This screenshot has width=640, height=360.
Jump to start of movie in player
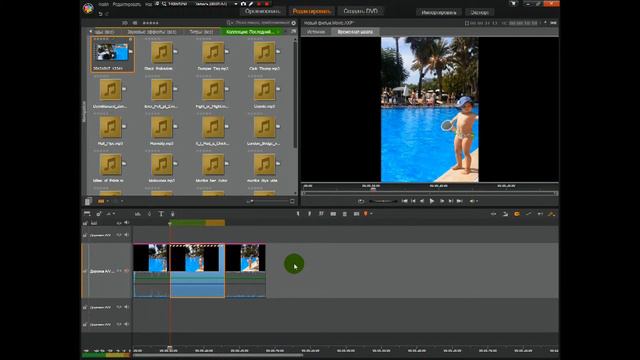click(404, 201)
